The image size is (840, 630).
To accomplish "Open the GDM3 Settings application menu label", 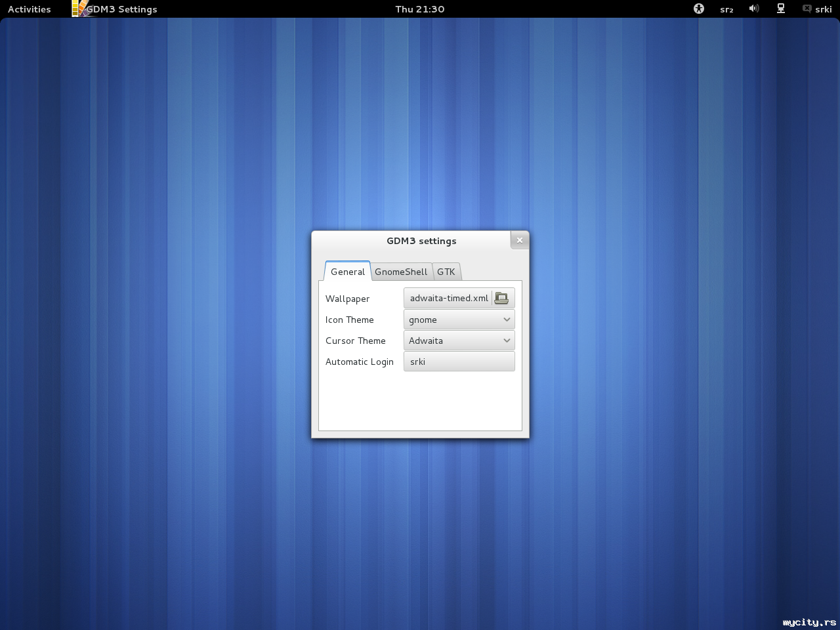I will point(122,9).
